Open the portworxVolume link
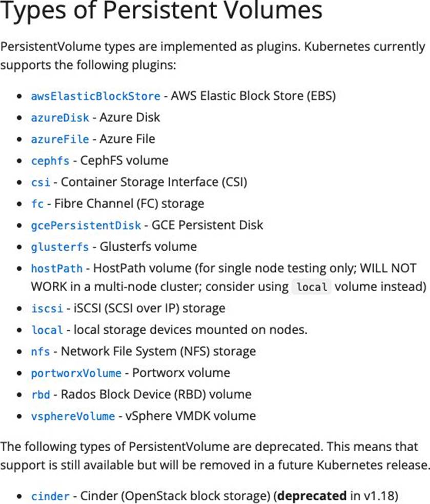Screen dimensions: 430x504 (x=76, y=373)
